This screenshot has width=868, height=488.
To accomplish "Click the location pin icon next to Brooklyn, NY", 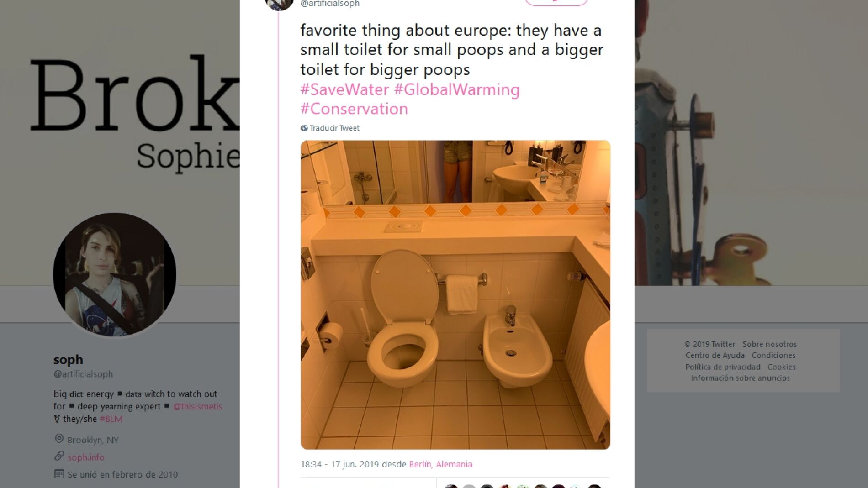I will click(59, 439).
